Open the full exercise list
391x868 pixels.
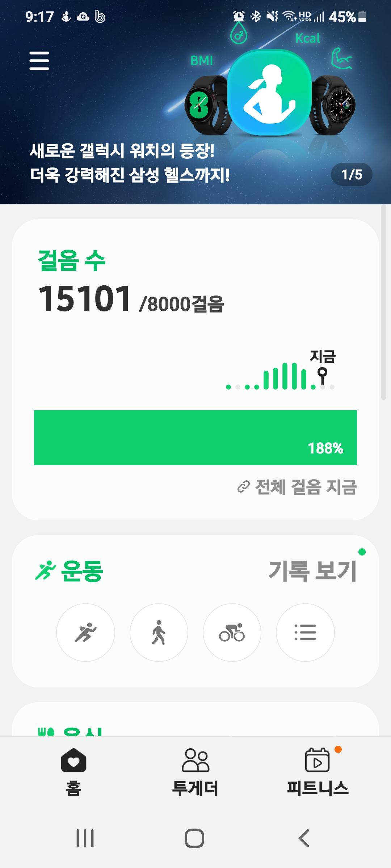click(305, 633)
